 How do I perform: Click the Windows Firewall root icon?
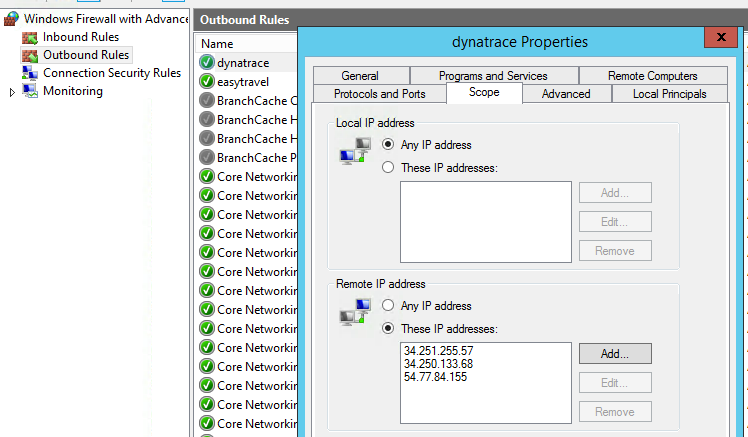click(11, 19)
